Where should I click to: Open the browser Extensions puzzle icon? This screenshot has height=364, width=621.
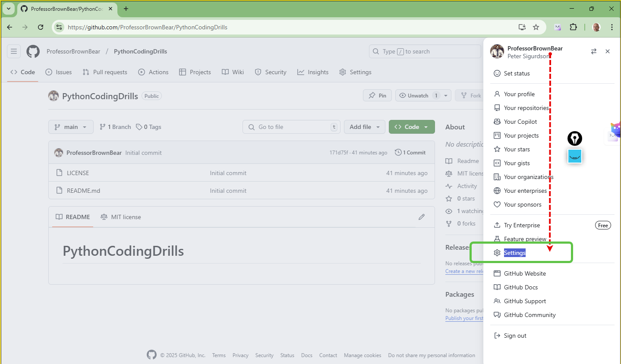(x=573, y=27)
